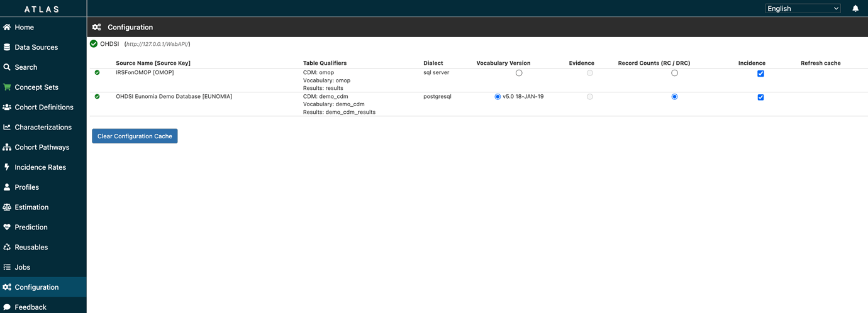Open the Feedback link in sidebar

[x=30, y=307]
